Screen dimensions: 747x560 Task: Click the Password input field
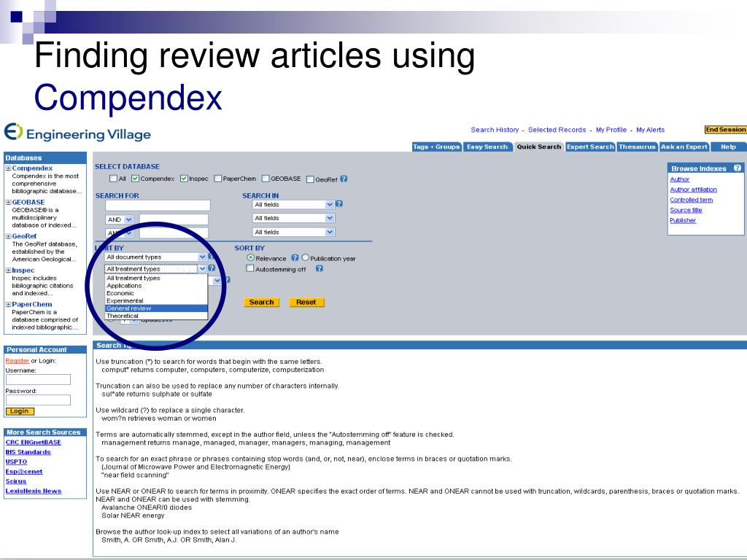click(38, 400)
